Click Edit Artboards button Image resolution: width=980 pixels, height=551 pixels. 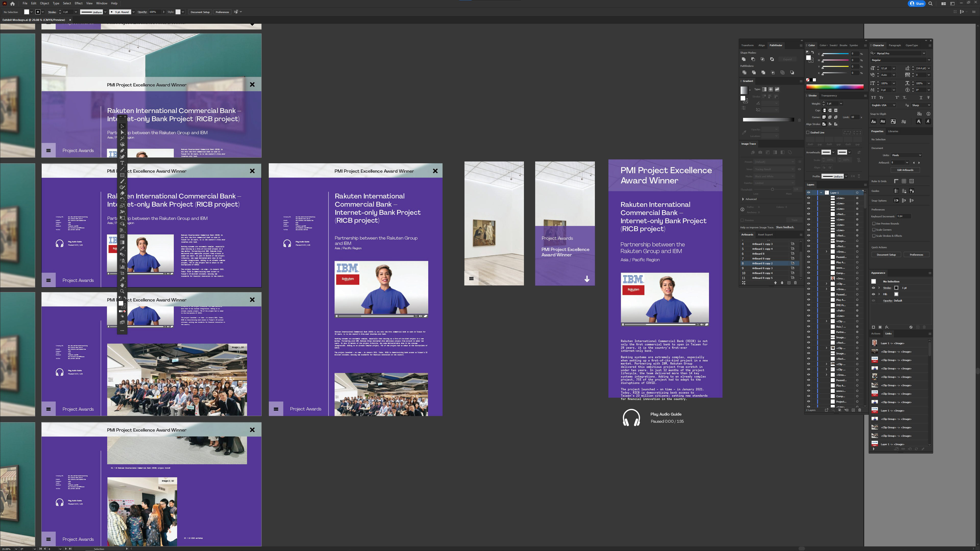click(905, 170)
